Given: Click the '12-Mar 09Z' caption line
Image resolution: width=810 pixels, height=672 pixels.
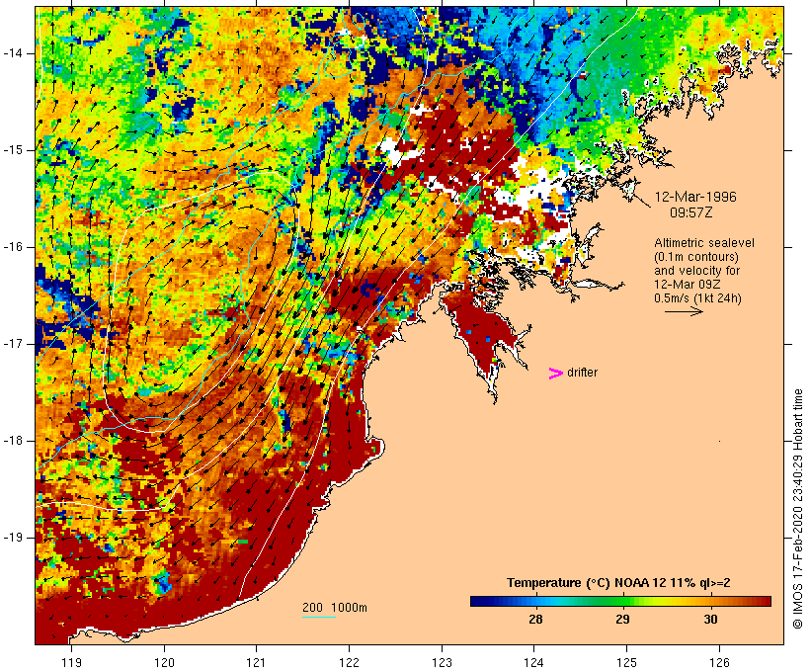Looking at the screenshot, I should [688, 285].
